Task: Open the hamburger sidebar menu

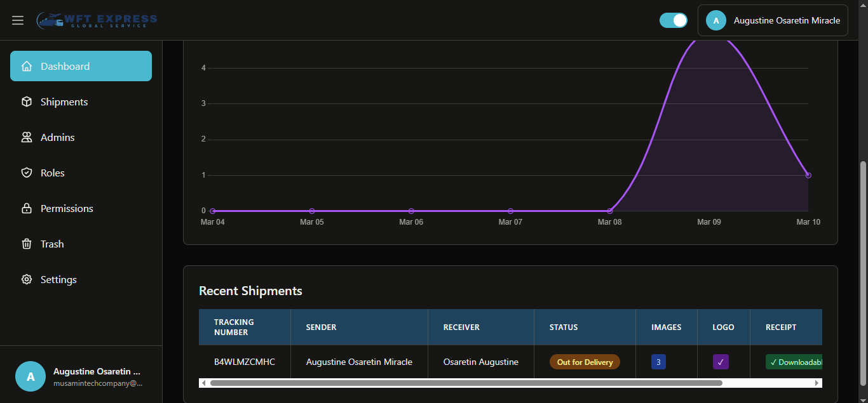Action: click(x=18, y=20)
